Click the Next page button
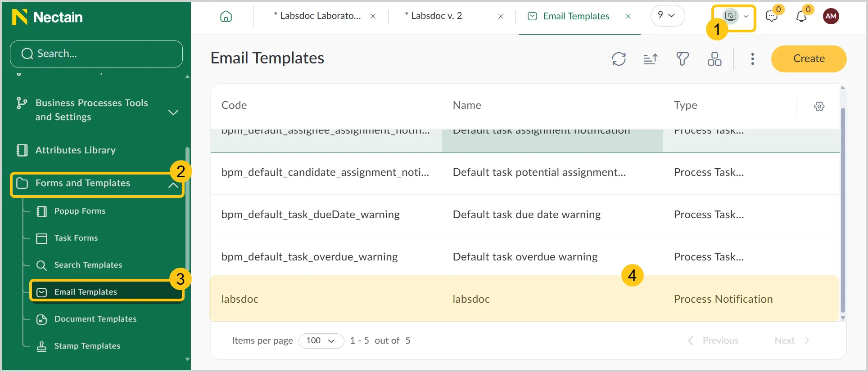The image size is (868, 372). [x=791, y=341]
